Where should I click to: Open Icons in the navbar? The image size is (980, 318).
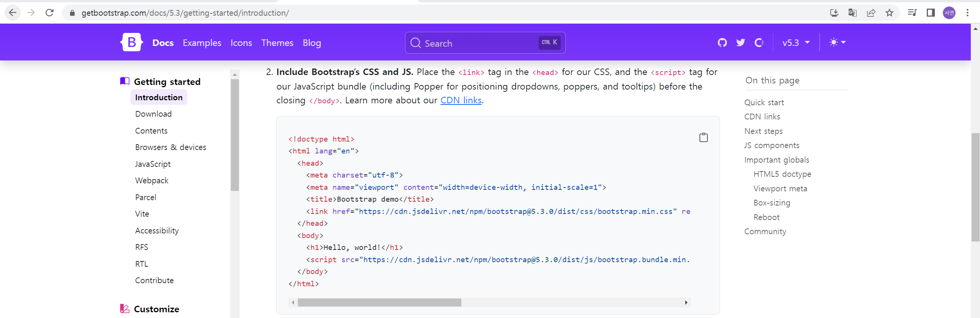coord(241,43)
